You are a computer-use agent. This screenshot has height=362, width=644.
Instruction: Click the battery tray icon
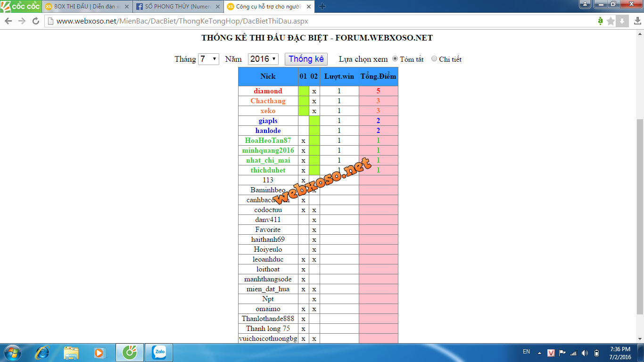[x=596, y=353]
